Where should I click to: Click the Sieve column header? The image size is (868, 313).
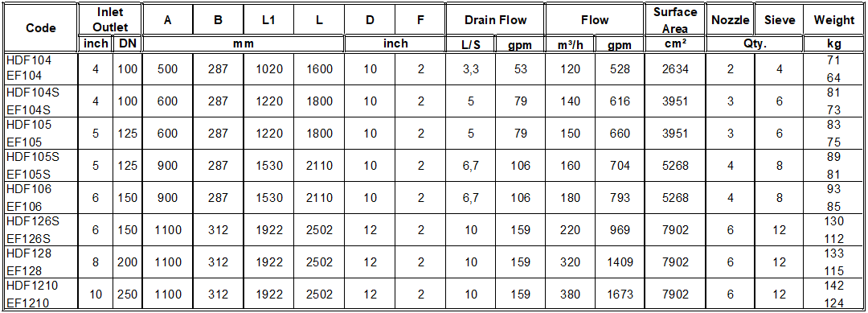click(x=779, y=20)
